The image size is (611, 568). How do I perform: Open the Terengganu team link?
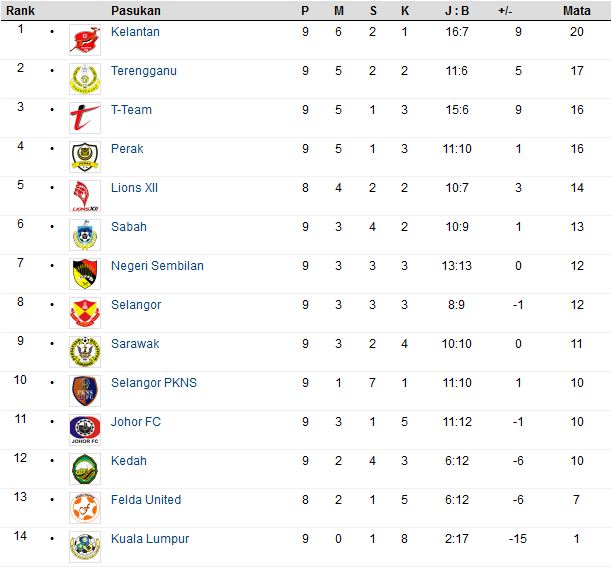(144, 71)
